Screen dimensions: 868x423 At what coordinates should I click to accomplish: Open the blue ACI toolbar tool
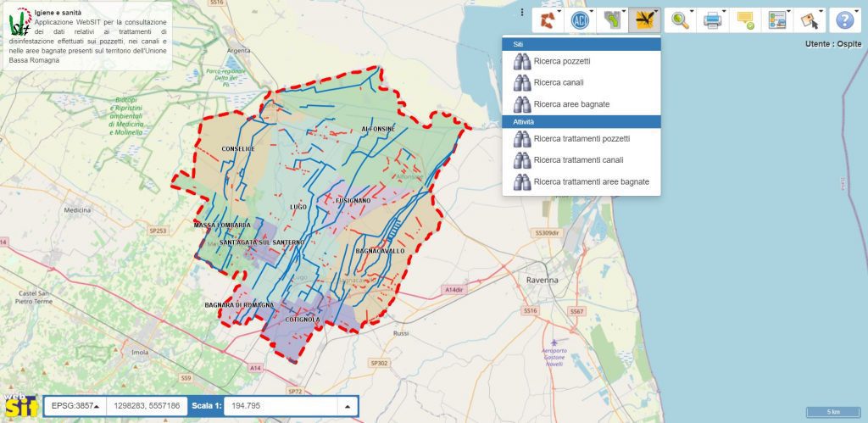(x=581, y=19)
